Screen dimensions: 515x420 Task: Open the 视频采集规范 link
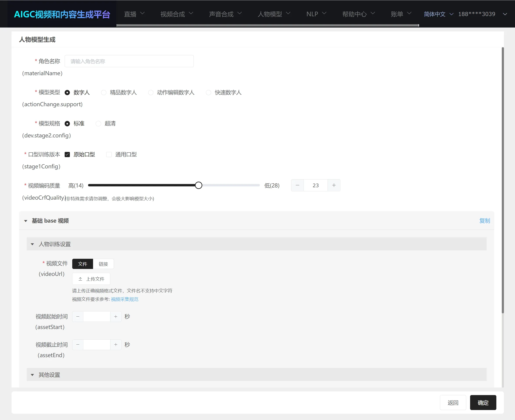coord(125,299)
